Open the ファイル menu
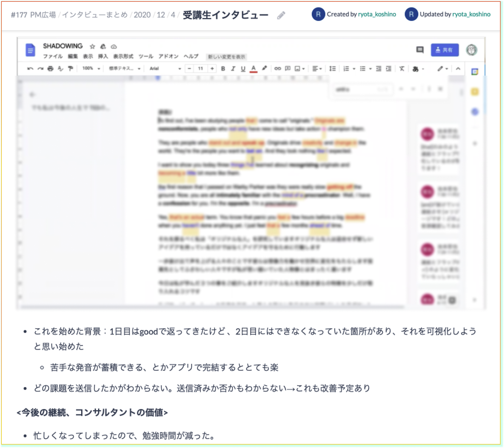 pyautogui.click(x=53, y=56)
